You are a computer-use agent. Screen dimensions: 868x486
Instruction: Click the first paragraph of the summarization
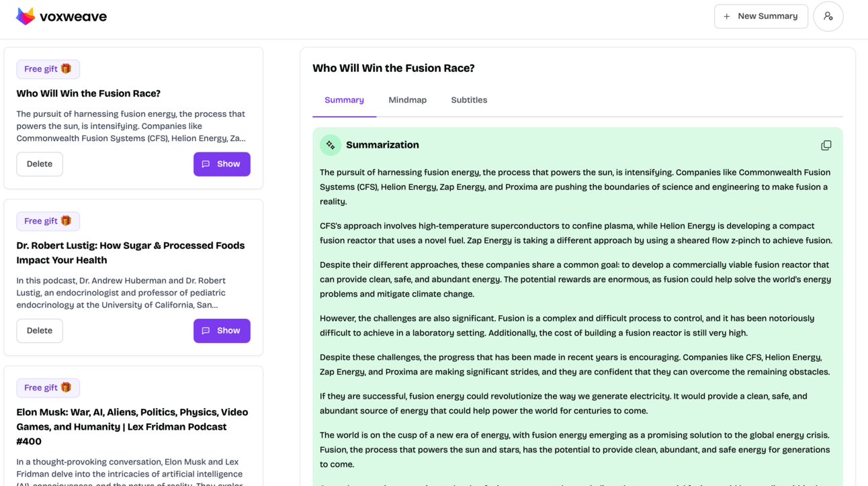point(575,187)
